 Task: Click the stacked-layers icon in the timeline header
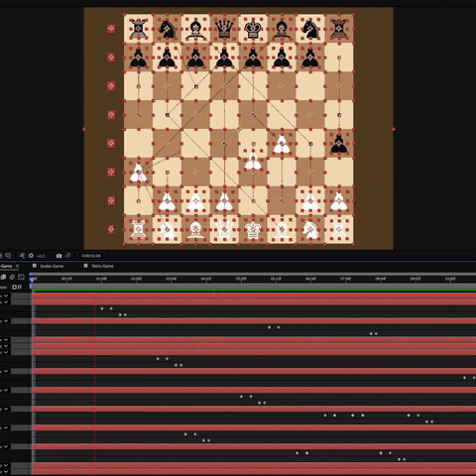coord(3,277)
